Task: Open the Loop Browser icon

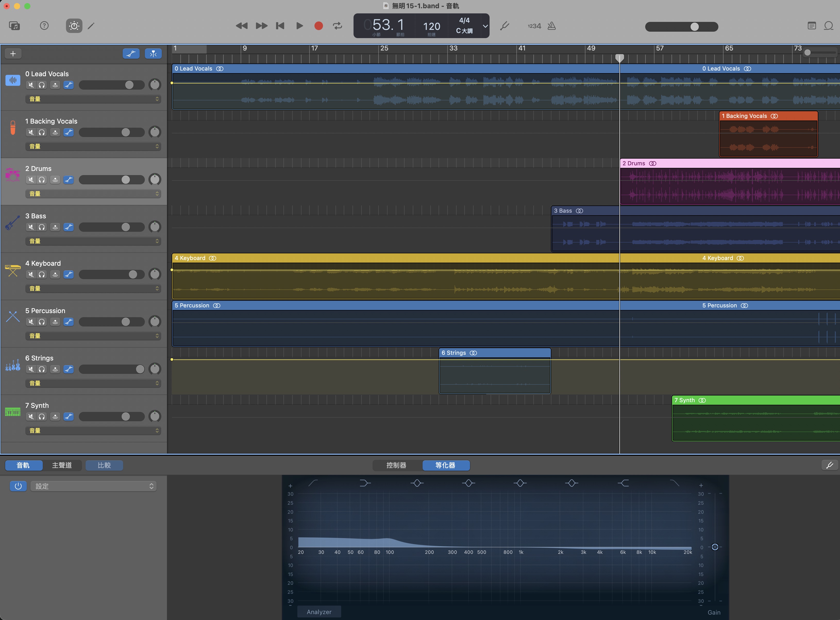Action: tap(828, 26)
